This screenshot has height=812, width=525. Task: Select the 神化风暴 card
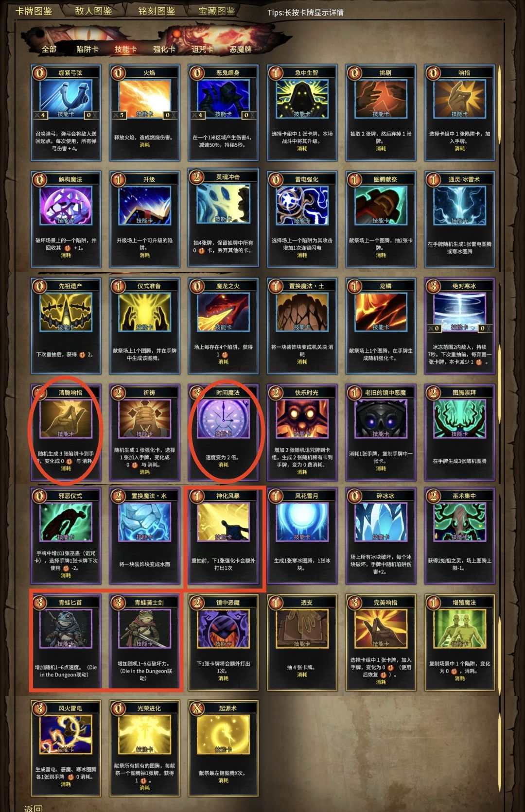pyautogui.click(x=223, y=536)
